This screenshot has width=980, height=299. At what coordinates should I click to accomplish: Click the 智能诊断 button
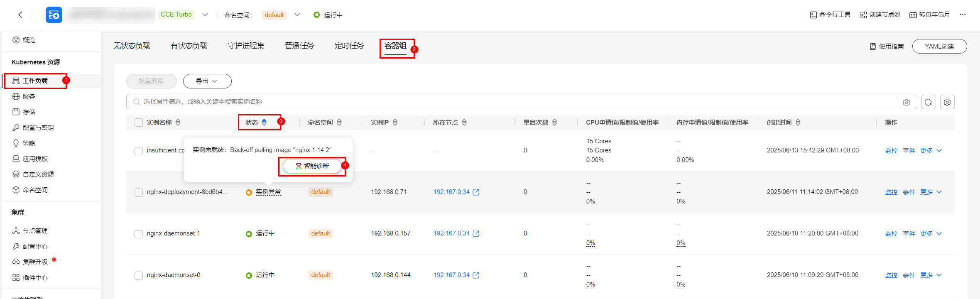click(x=312, y=166)
